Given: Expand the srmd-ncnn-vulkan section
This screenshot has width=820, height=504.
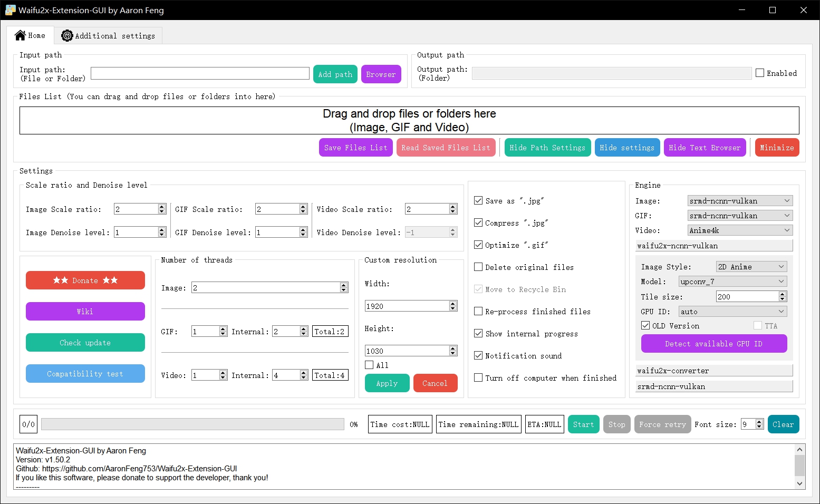Looking at the screenshot, I should 715,386.
